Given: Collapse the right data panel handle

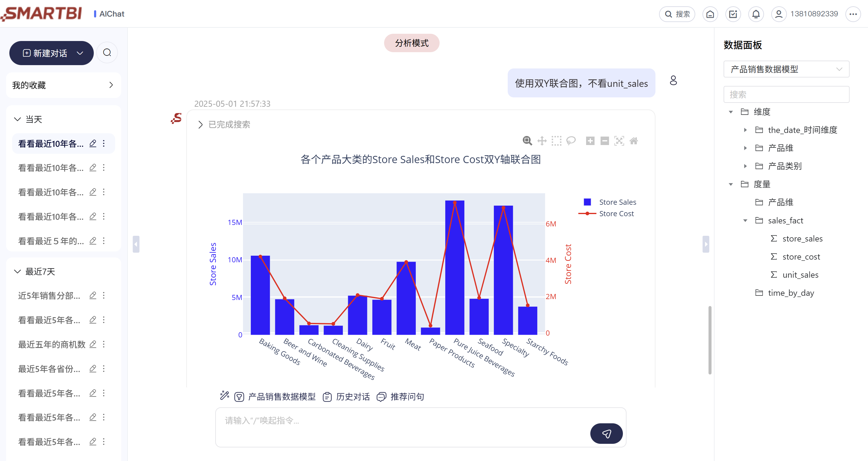Looking at the screenshot, I should (x=705, y=244).
